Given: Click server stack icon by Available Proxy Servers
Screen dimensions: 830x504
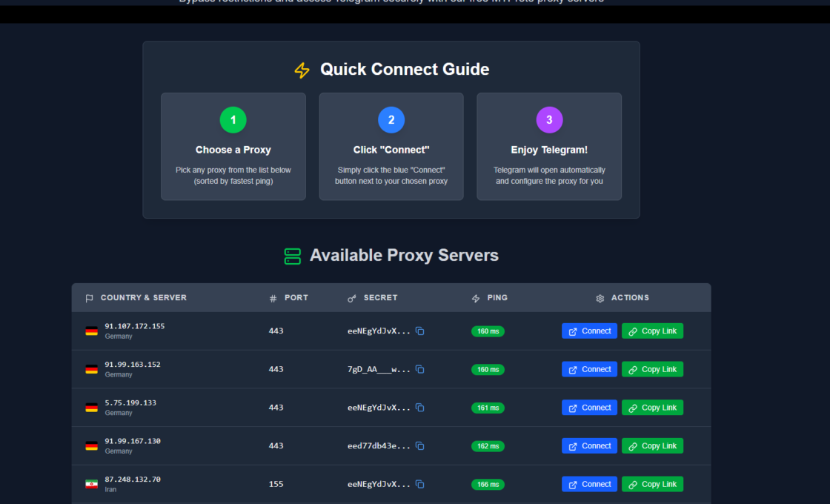Looking at the screenshot, I should (x=292, y=256).
